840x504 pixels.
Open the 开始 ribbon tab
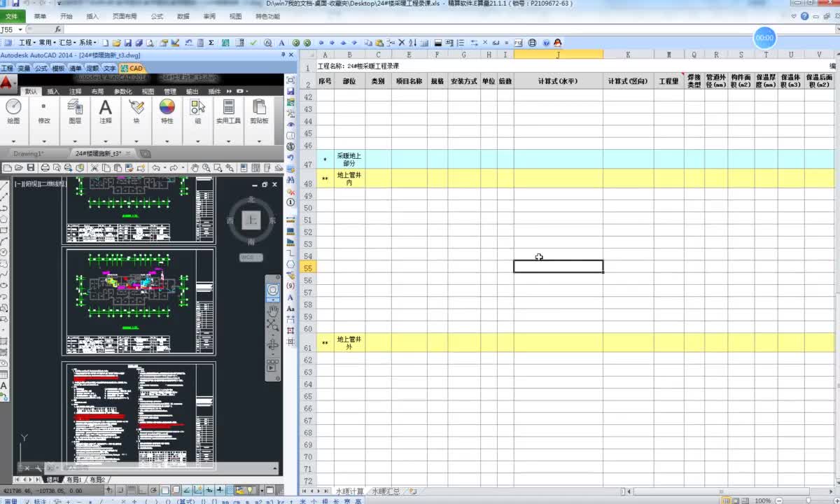66,16
